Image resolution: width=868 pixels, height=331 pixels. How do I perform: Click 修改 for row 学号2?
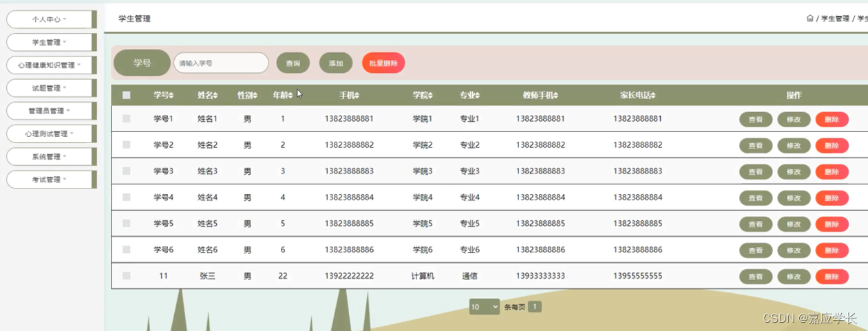pos(794,146)
